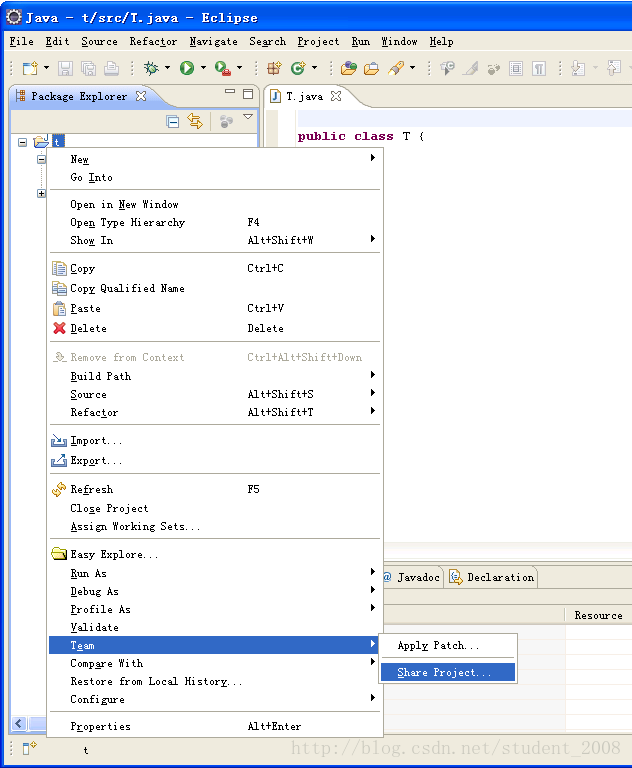632x768 pixels.
Task: Choose Easy Explore... entry
Action: pos(215,554)
